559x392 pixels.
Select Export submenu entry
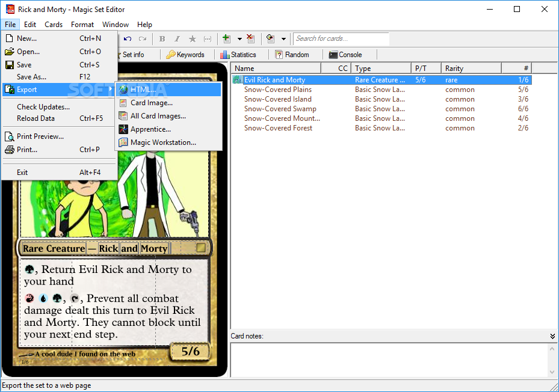[x=60, y=90]
